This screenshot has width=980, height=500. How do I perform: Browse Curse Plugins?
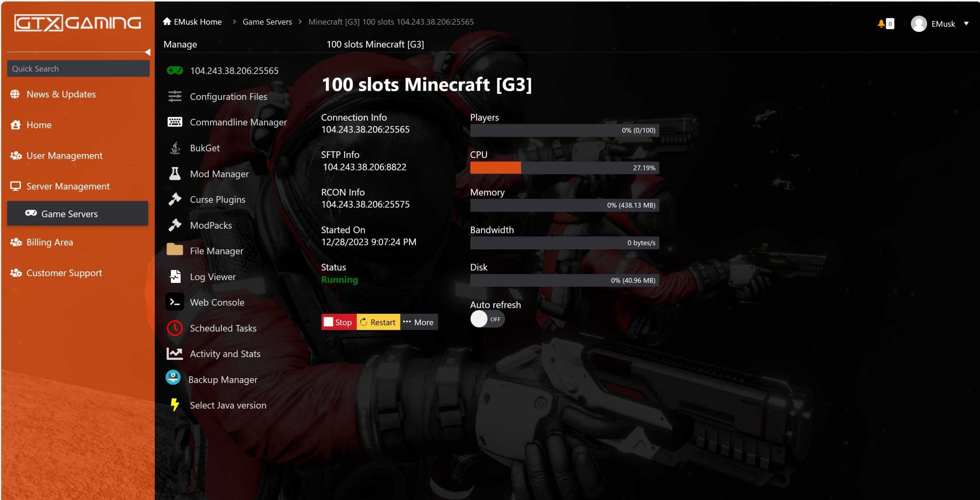click(217, 199)
